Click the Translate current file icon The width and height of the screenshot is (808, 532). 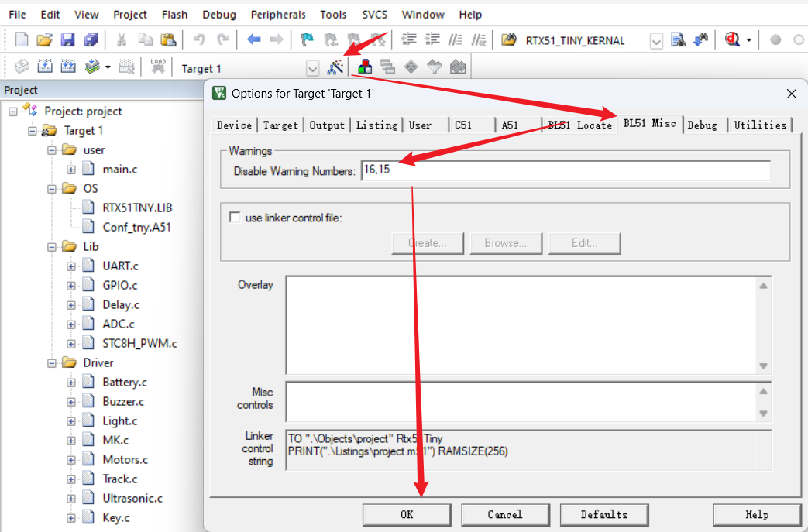[x=22, y=67]
